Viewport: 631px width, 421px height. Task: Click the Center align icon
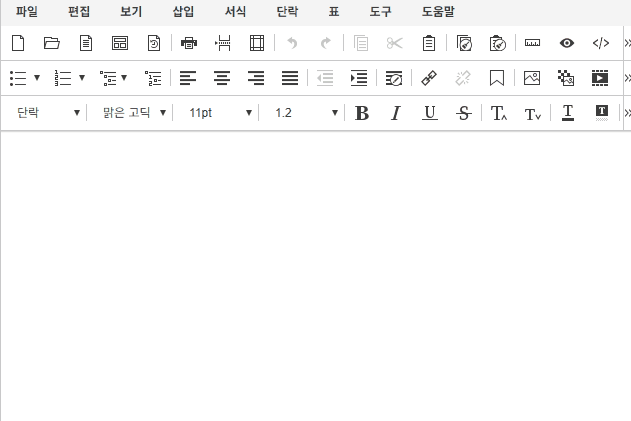click(x=222, y=78)
